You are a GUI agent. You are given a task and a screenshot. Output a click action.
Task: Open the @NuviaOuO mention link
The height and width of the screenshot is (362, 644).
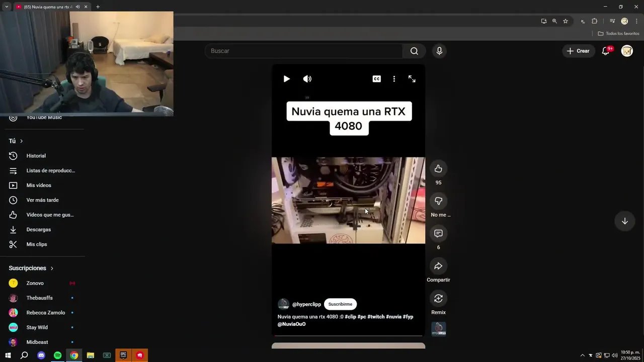(292, 324)
